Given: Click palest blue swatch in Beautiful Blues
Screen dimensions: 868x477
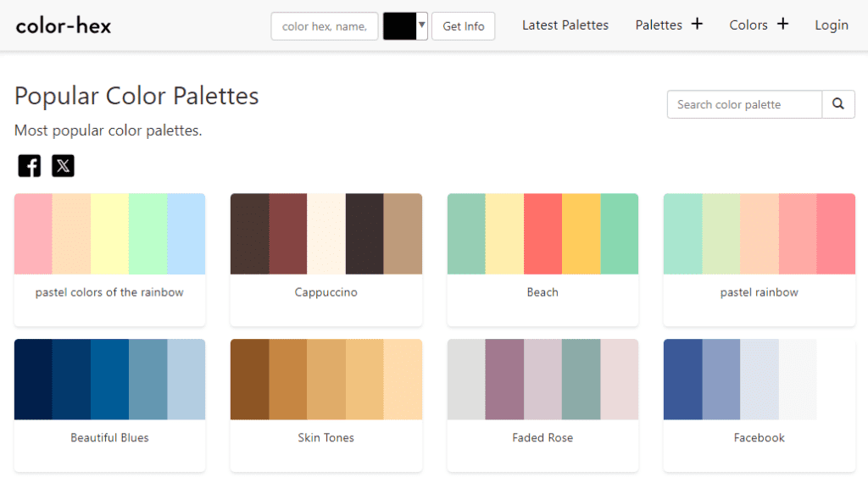Looking at the screenshot, I should 186,379.
